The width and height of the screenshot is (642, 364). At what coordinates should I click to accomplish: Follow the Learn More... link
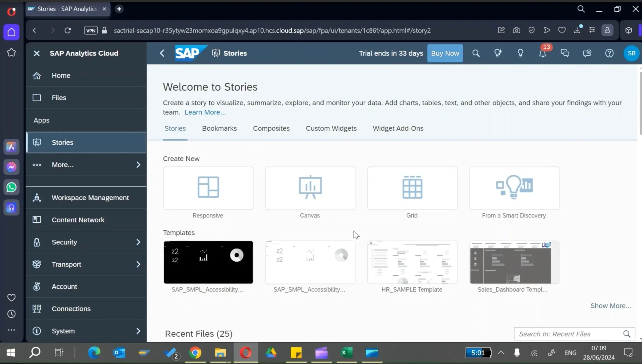(205, 112)
